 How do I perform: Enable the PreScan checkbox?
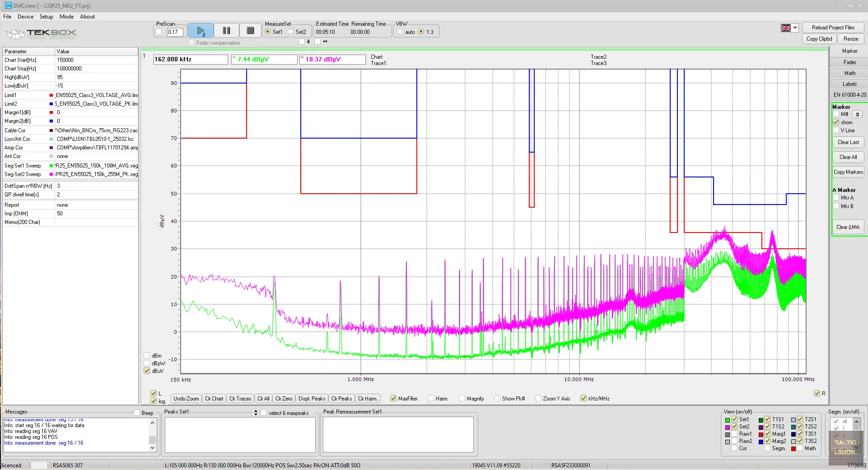(159, 32)
